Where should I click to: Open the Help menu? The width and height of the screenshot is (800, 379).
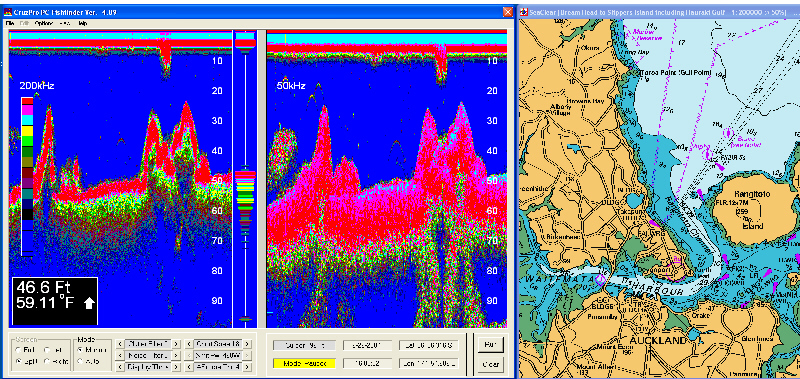83,23
